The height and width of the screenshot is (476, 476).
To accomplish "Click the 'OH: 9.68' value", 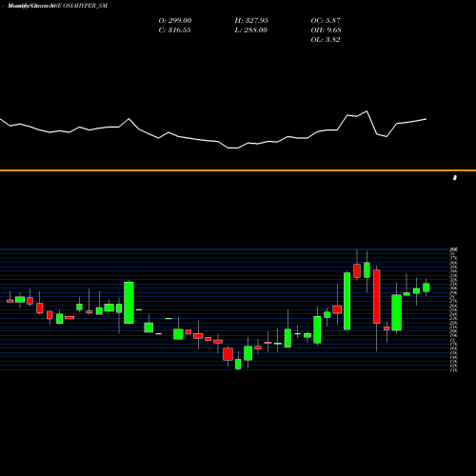I will click(x=326, y=30).
